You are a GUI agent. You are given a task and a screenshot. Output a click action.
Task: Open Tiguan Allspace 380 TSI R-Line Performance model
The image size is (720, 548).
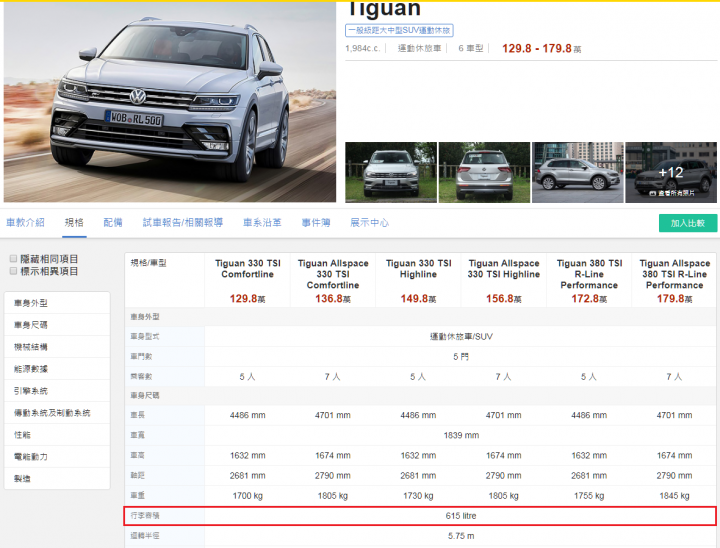[675, 274]
